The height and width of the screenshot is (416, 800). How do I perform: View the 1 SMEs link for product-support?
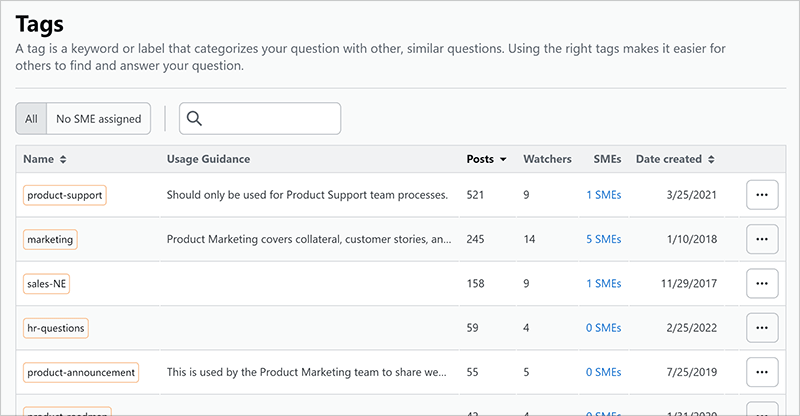(x=603, y=195)
